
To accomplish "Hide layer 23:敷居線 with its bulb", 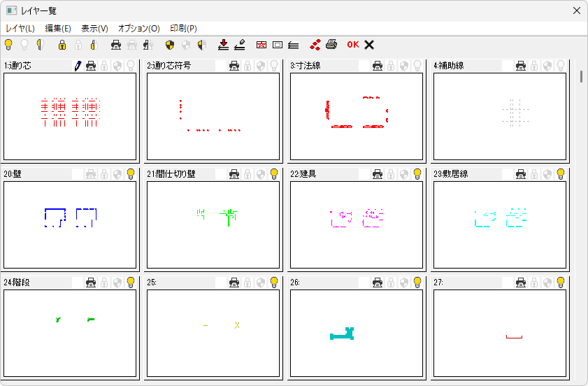I will click(x=561, y=174).
